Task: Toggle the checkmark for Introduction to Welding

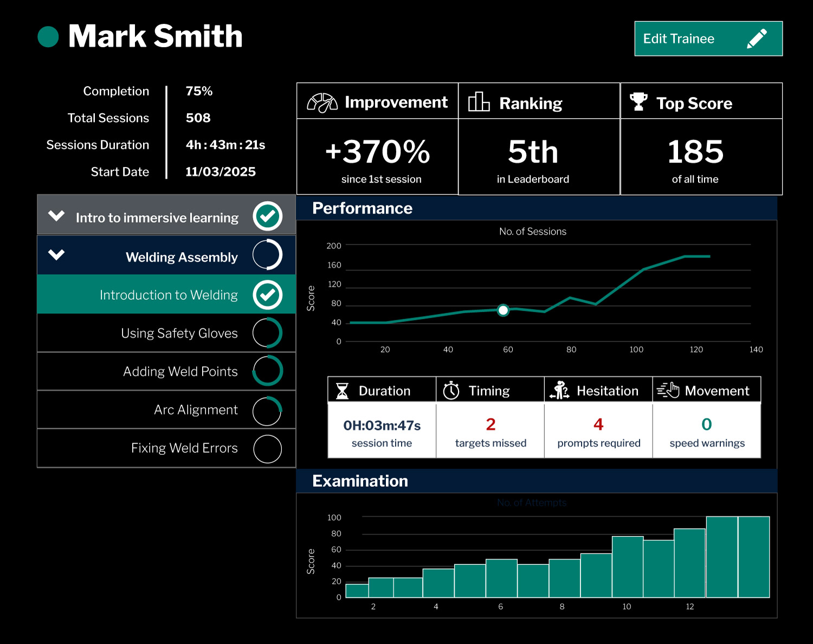Action: [267, 294]
